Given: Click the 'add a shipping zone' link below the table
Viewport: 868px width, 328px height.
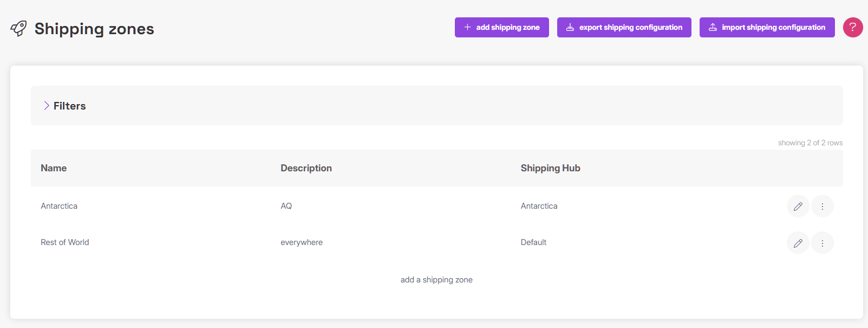Looking at the screenshot, I should coord(436,280).
